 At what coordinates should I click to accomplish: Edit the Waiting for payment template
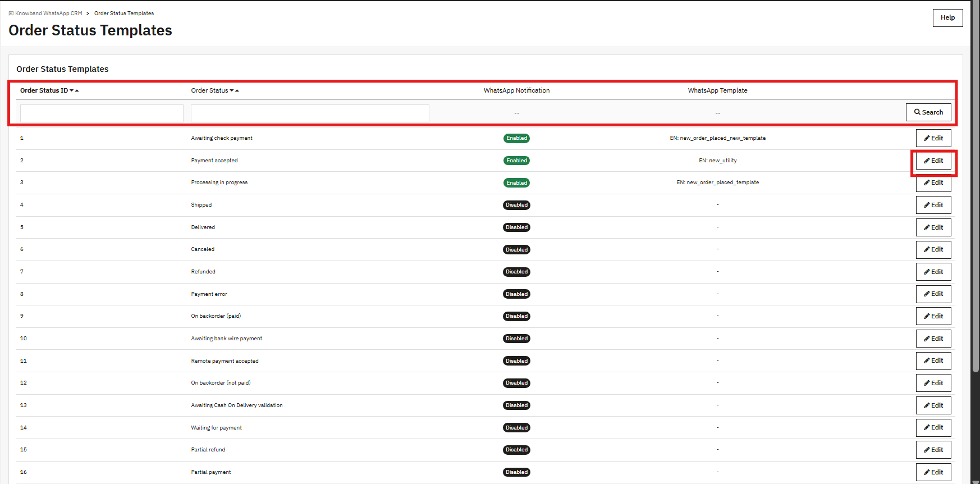click(933, 427)
